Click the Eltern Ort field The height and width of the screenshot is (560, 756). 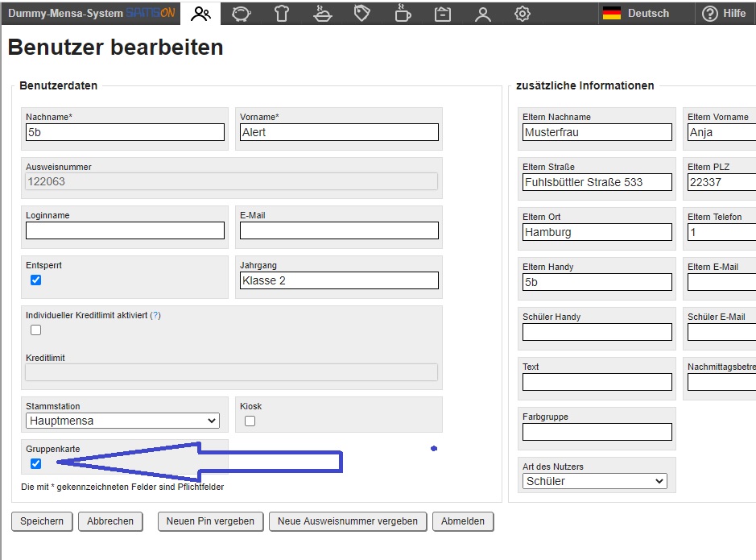[597, 232]
